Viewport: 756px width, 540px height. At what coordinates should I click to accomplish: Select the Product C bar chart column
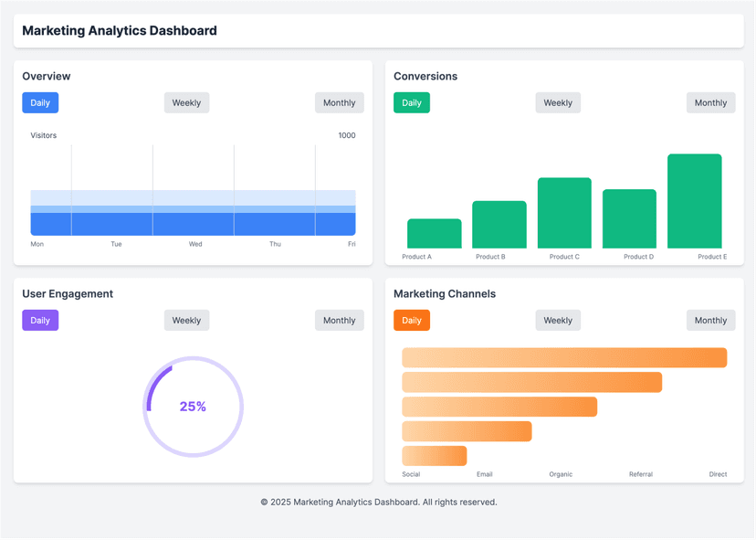point(564,212)
